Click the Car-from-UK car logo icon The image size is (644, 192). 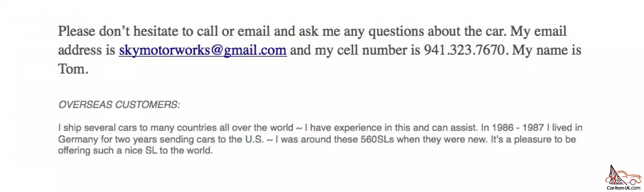point(623,175)
